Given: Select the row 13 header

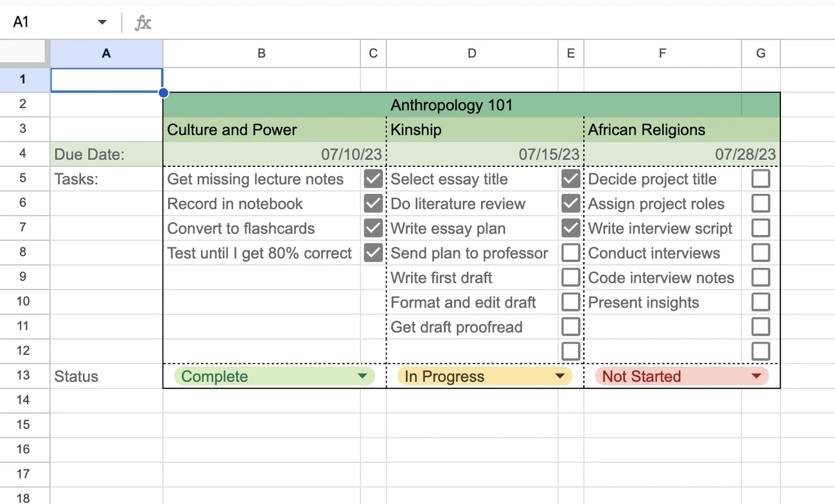Looking at the screenshot, I should point(24,376).
